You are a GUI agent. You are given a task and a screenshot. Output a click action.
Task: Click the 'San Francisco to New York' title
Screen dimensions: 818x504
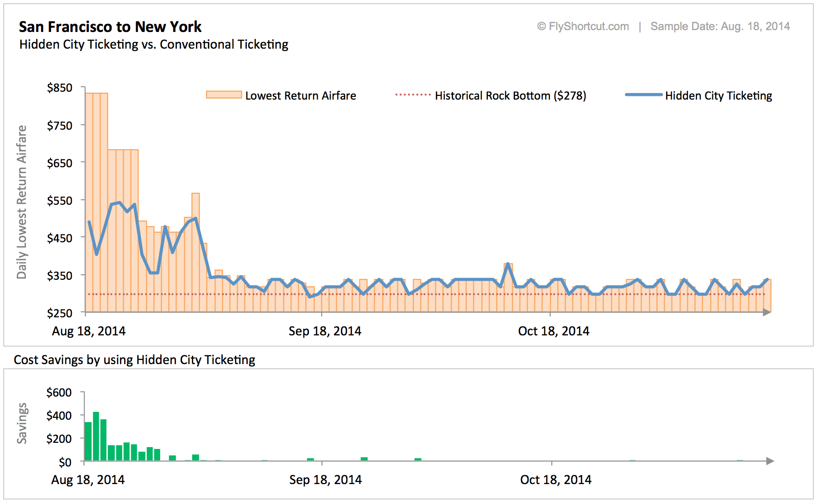pyautogui.click(x=110, y=27)
